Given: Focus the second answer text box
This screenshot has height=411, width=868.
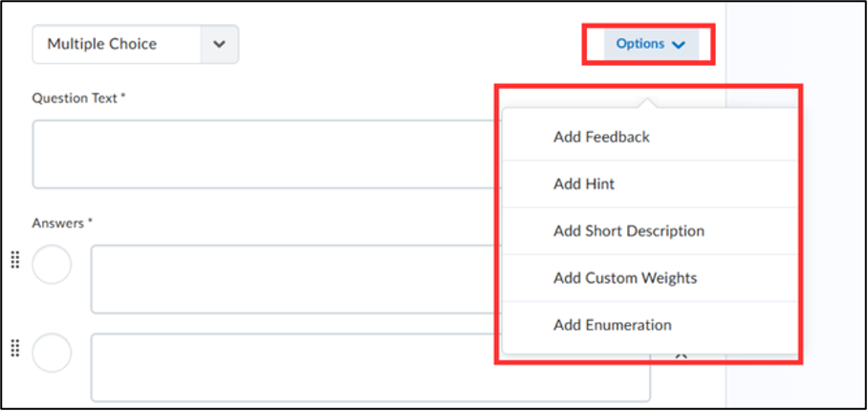Looking at the screenshot, I should click(x=370, y=367).
